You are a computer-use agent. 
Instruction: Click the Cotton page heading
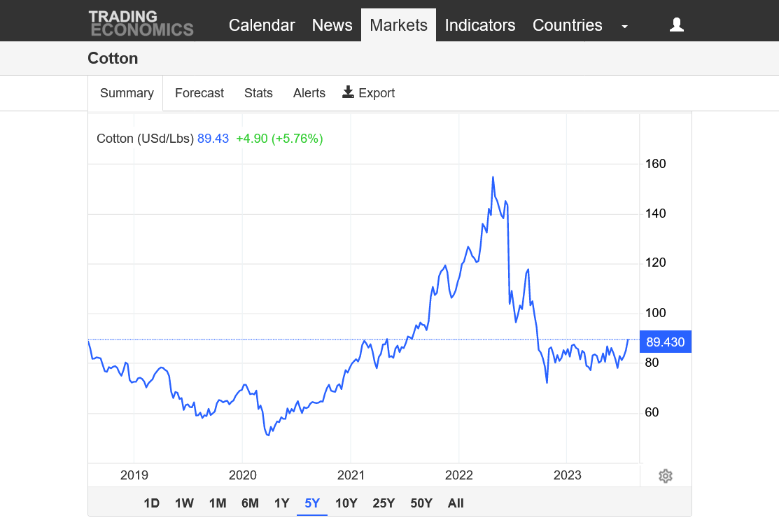tap(113, 58)
